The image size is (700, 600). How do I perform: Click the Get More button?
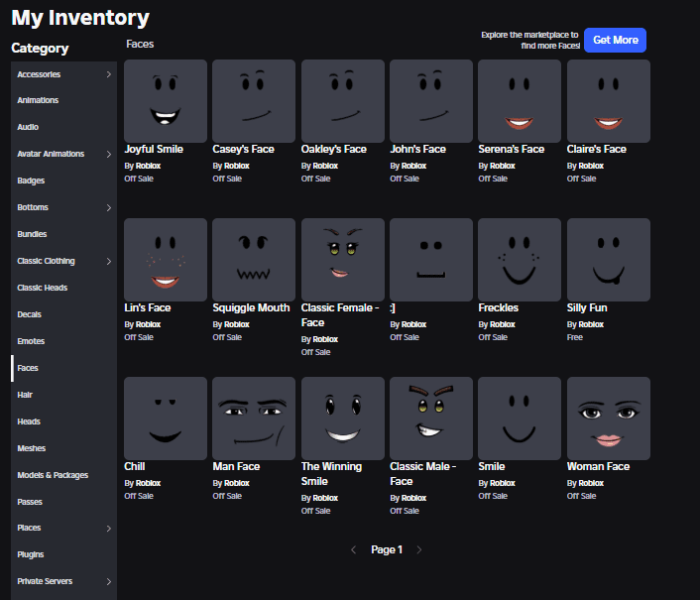(615, 40)
